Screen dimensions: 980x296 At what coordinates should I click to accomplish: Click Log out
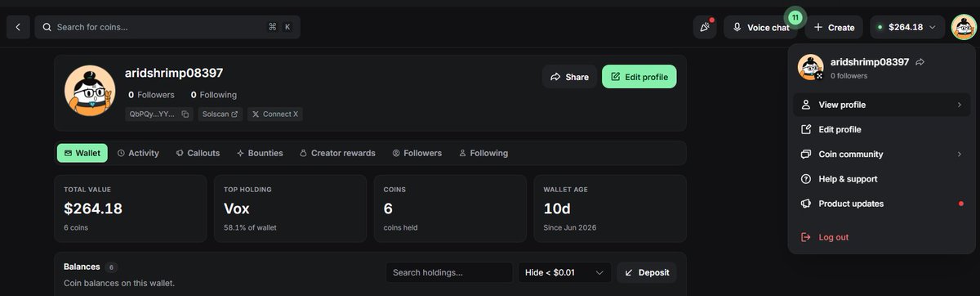pyautogui.click(x=882, y=237)
